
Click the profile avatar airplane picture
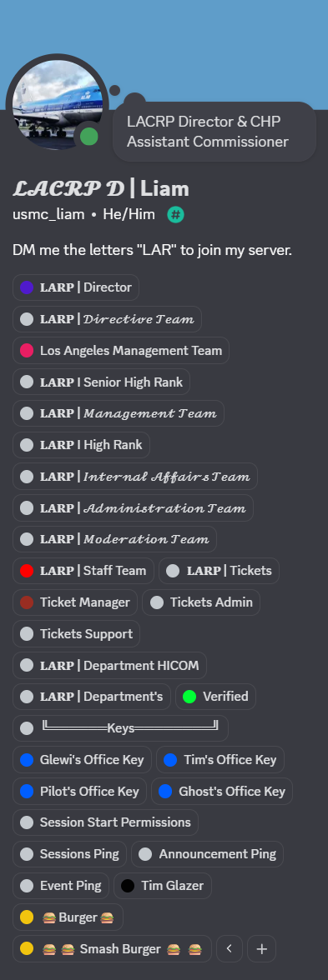57,104
